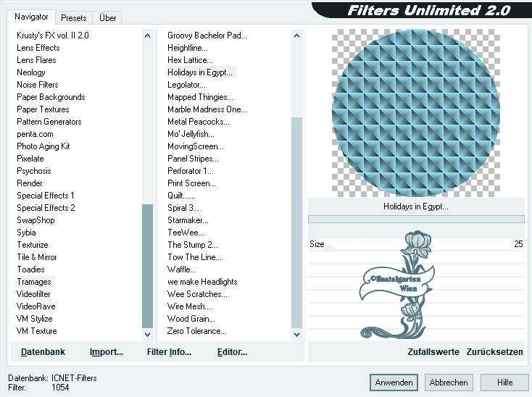This screenshot has width=532, height=397.
Task: Click down arrow of filter list scrollbar
Action: 296,334
